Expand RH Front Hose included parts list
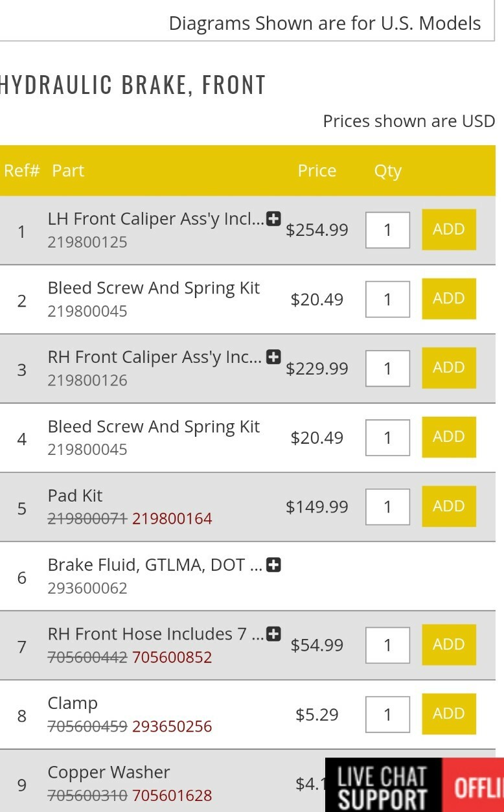Image resolution: width=504 pixels, height=812 pixels. 273,634
